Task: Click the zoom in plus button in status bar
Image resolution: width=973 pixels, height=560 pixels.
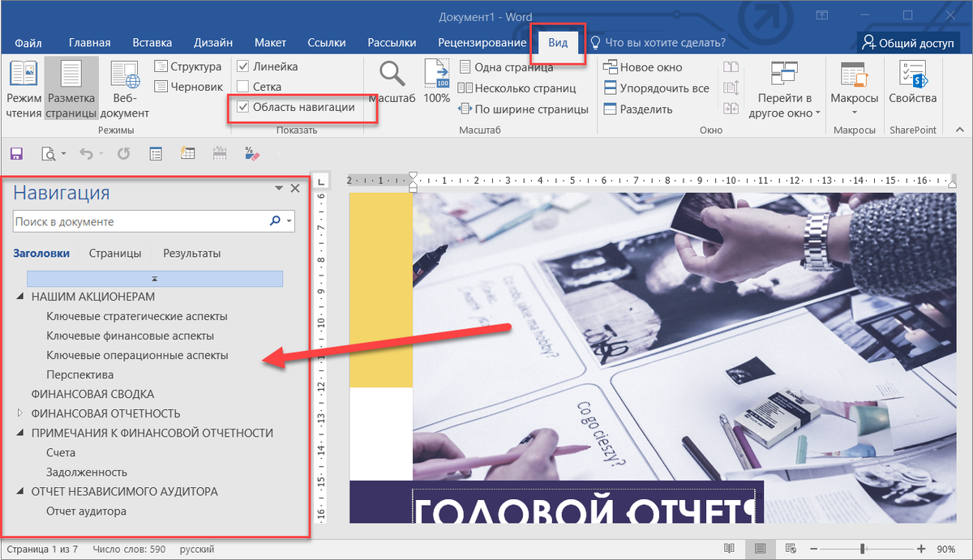Action: 922,549
